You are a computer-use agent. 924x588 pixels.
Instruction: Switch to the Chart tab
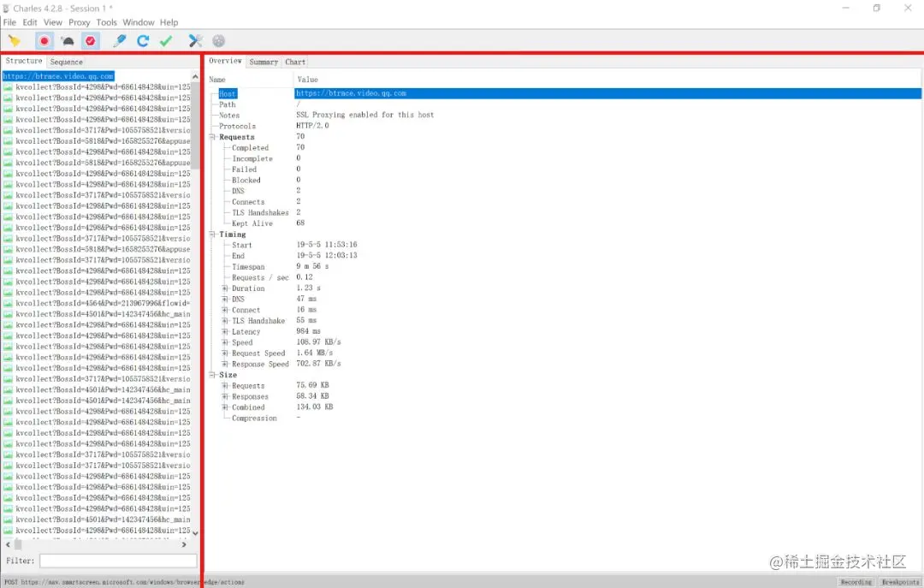click(295, 62)
